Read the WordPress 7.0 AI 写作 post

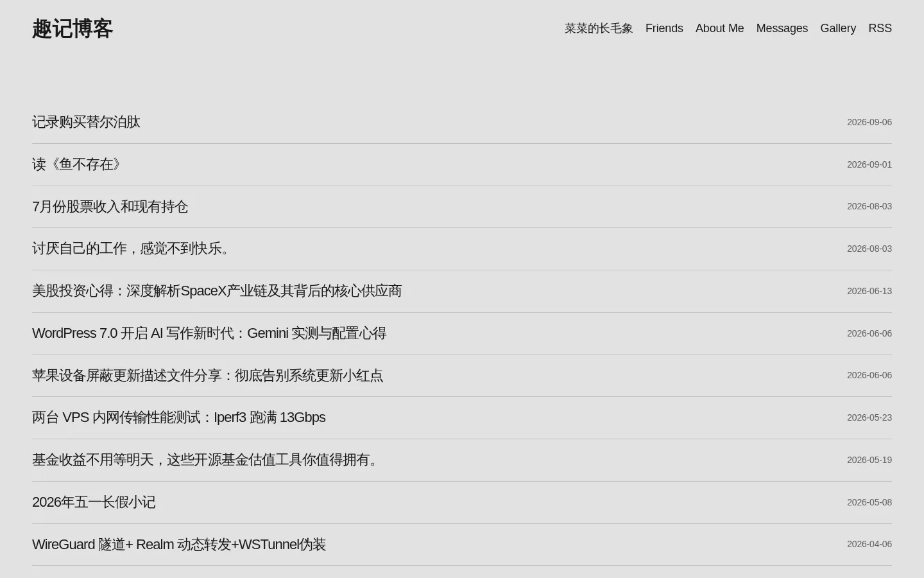tap(209, 333)
